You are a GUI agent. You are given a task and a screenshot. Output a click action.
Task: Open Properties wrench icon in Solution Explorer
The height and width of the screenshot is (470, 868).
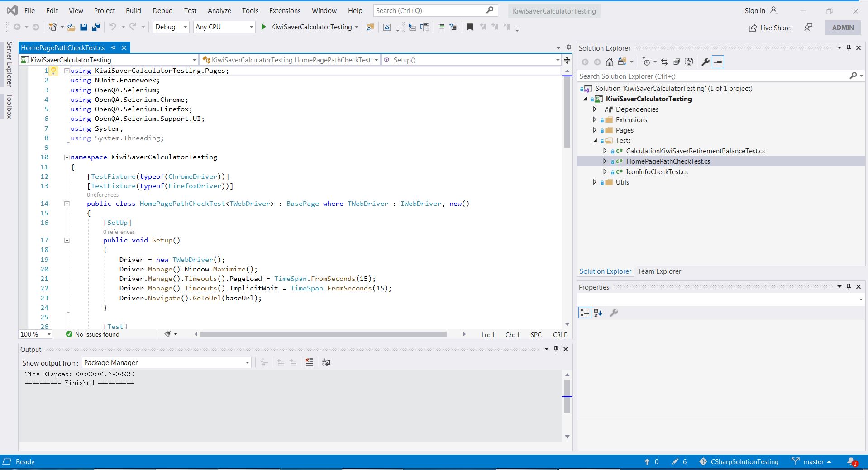click(x=705, y=62)
